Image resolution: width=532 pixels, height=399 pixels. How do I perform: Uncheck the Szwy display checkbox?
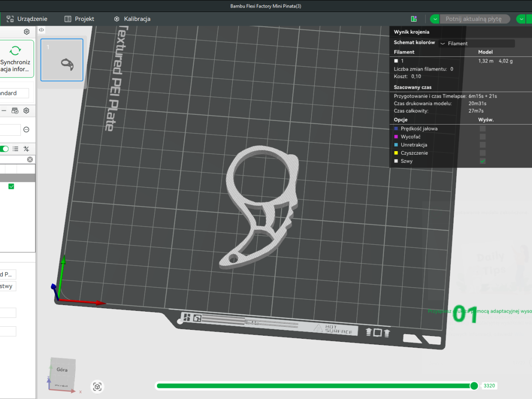click(482, 161)
